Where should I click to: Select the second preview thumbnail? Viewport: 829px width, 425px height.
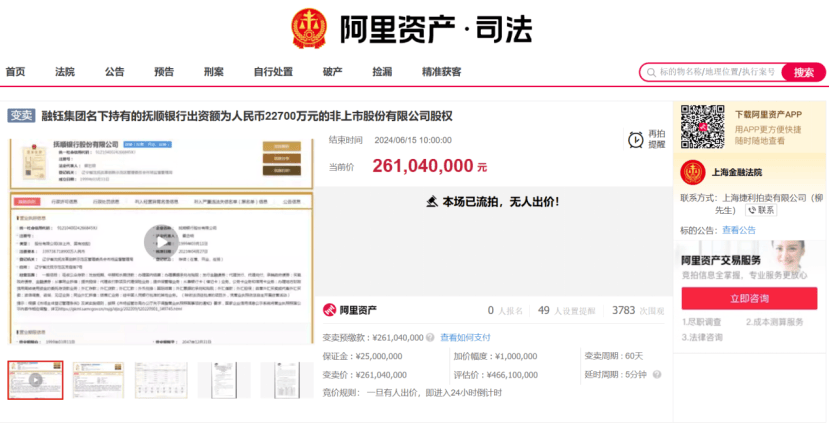click(x=98, y=380)
